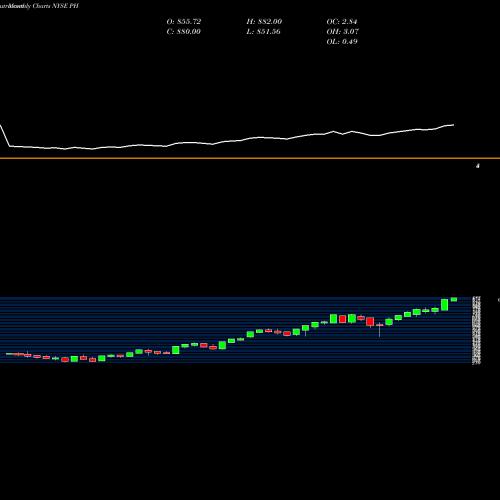Select the close price C: 880.00 value
Image resolution: width=500 pixels, height=500 pixels.
point(184,32)
